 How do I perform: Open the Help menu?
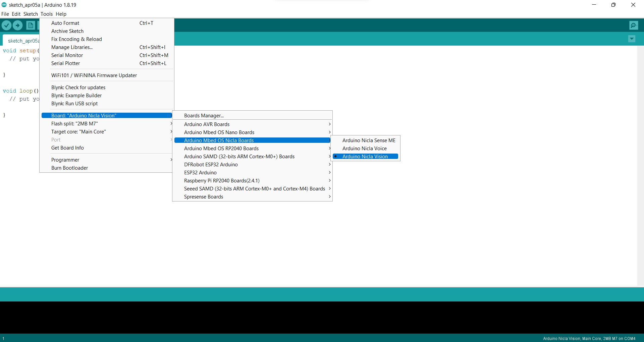point(61,14)
